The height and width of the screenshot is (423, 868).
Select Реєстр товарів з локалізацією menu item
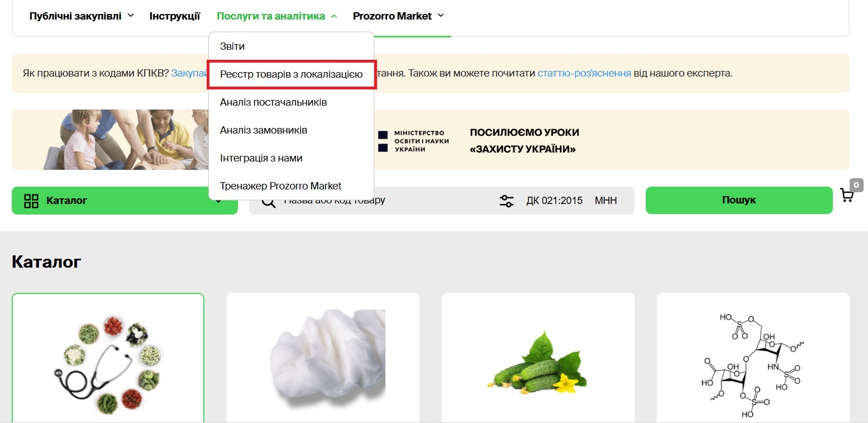(291, 74)
